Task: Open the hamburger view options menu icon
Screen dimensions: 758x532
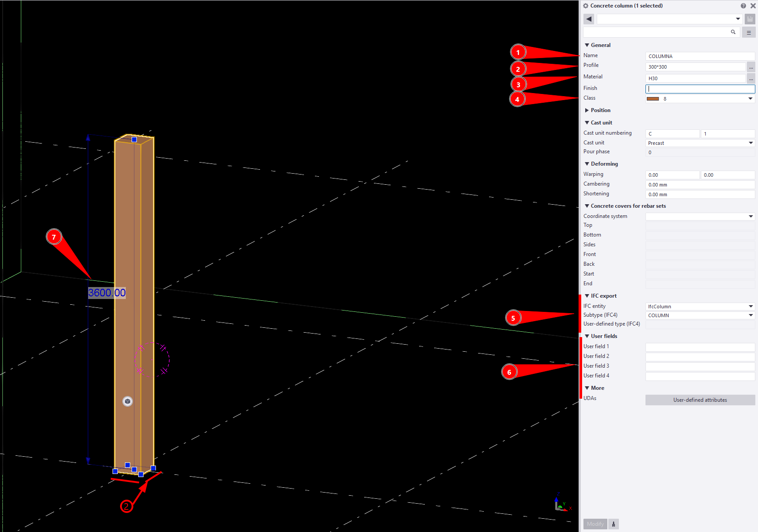Action: pyautogui.click(x=749, y=32)
